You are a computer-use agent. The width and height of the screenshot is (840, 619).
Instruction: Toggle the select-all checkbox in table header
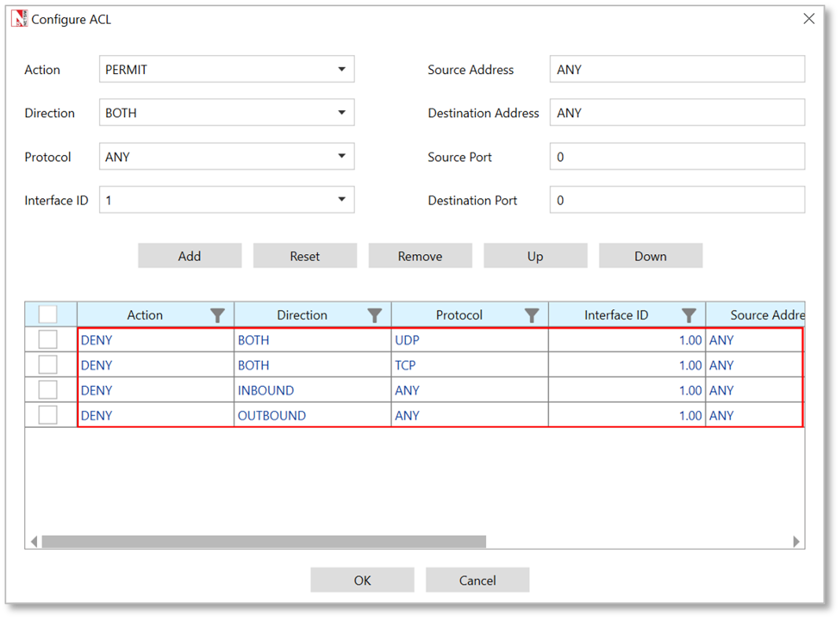pos(48,315)
